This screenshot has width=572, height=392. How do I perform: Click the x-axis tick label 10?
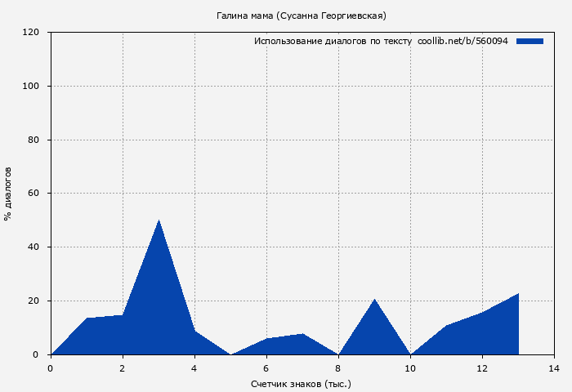click(x=410, y=368)
